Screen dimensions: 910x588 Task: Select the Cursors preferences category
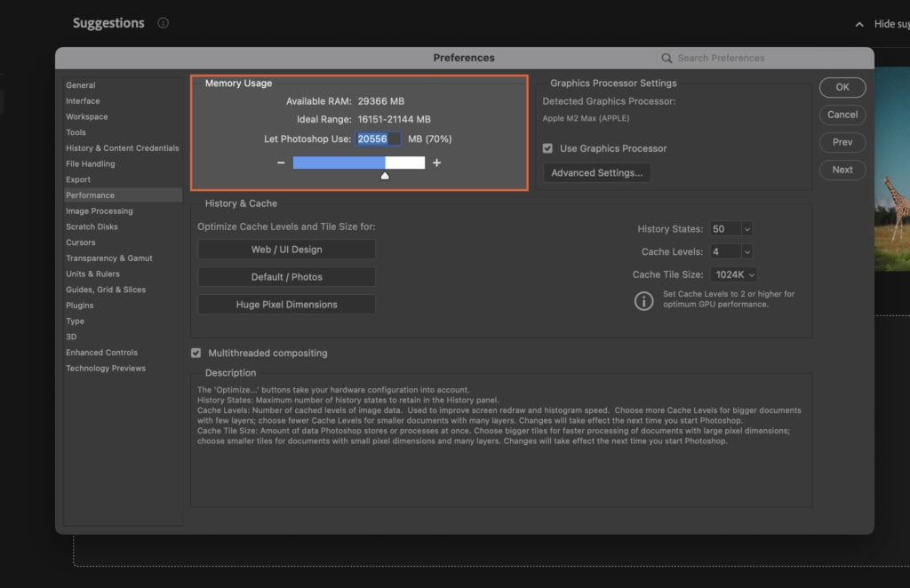pos(81,242)
